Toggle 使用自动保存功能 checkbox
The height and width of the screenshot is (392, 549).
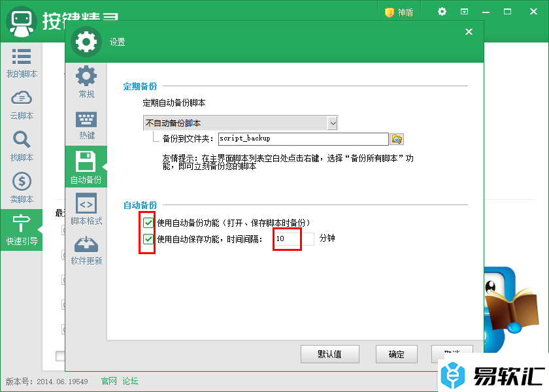149,239
